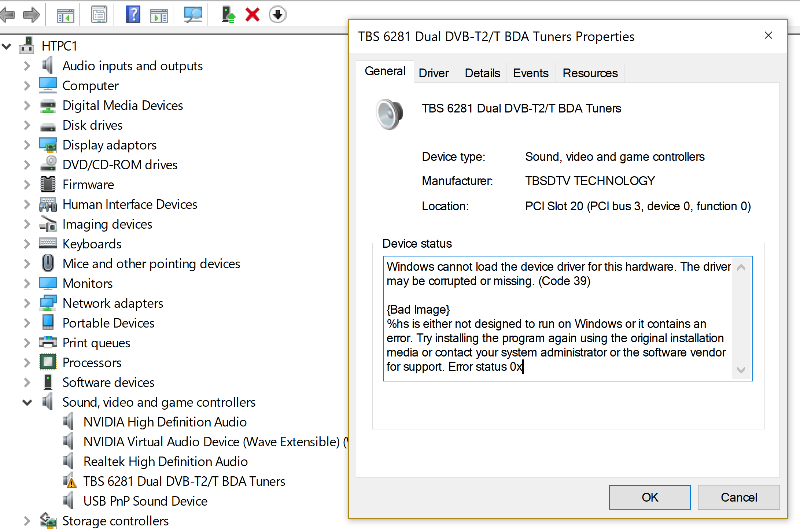Screen dimensions: 800x532
Task: Open the Details tab
Action: (482, 73)
